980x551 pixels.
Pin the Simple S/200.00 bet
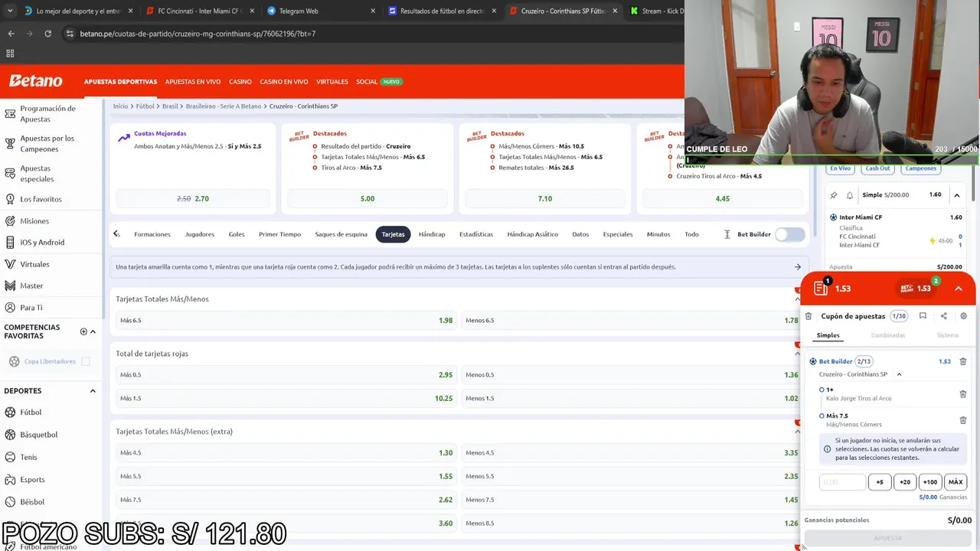pos(834,195)
